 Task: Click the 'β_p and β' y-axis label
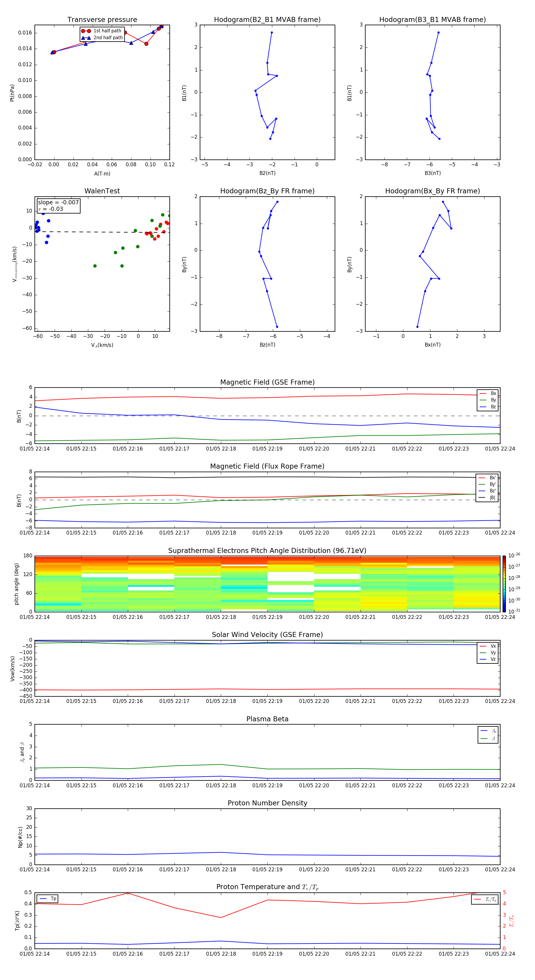22,752
